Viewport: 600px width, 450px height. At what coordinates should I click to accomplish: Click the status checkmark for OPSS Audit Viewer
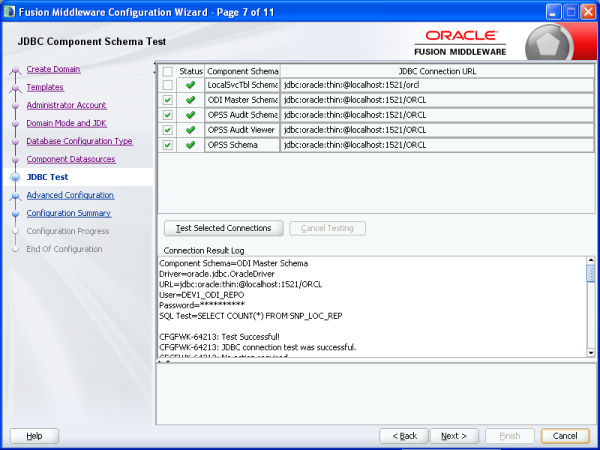190,130
